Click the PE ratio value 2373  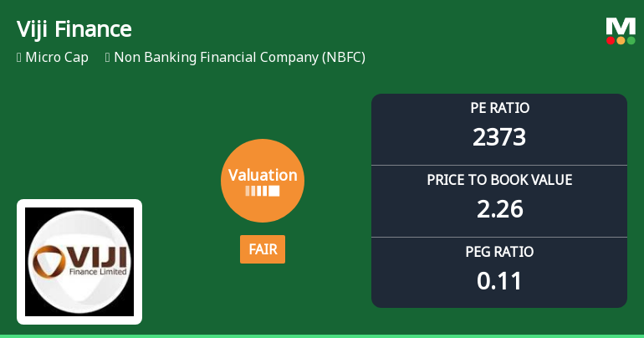(499, 136)
